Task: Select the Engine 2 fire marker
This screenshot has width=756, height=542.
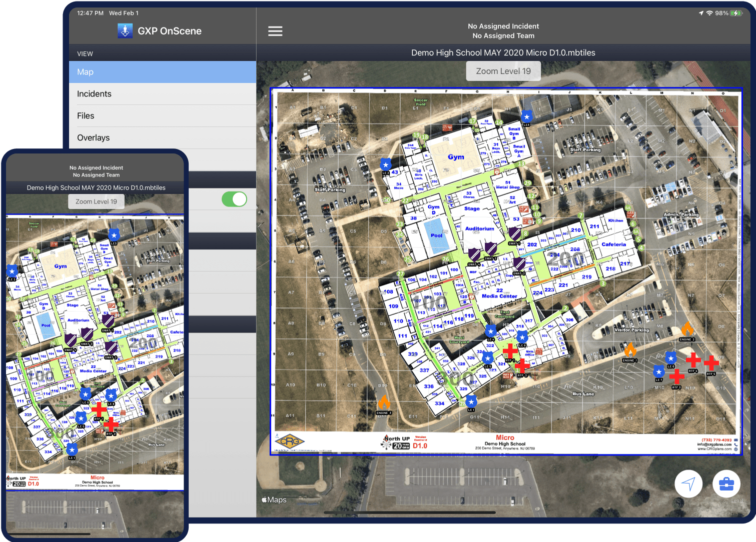Action: [x=687, y=329]
